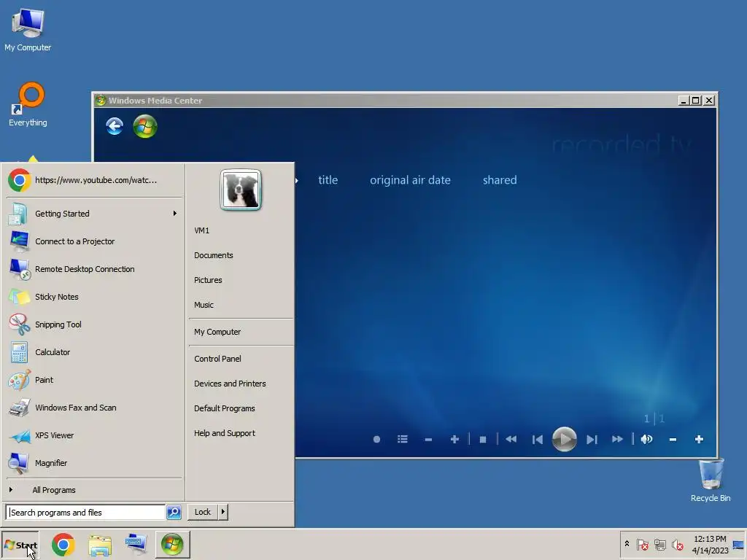747x560 pixels.
Task: Open the guide list icon in Media Center
Action: click(x=403, y=440)
